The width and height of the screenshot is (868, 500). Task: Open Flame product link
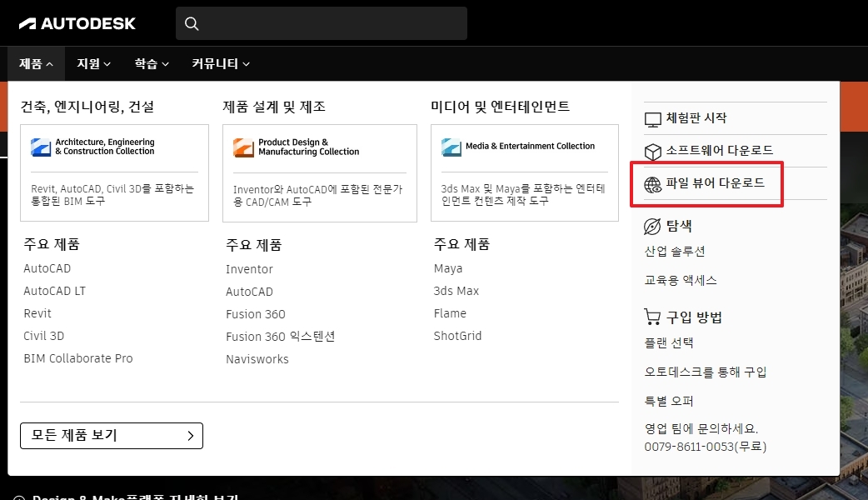click(450, 313)
